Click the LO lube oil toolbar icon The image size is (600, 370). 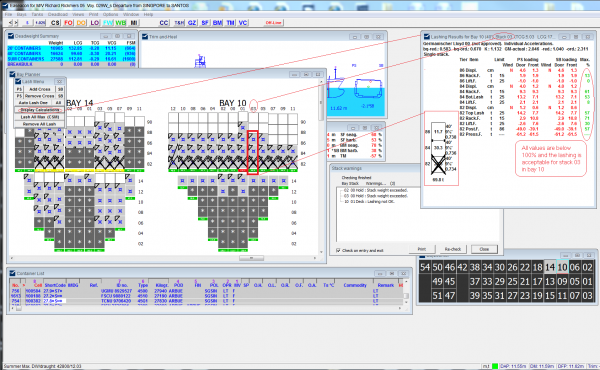tap(95, 23)
